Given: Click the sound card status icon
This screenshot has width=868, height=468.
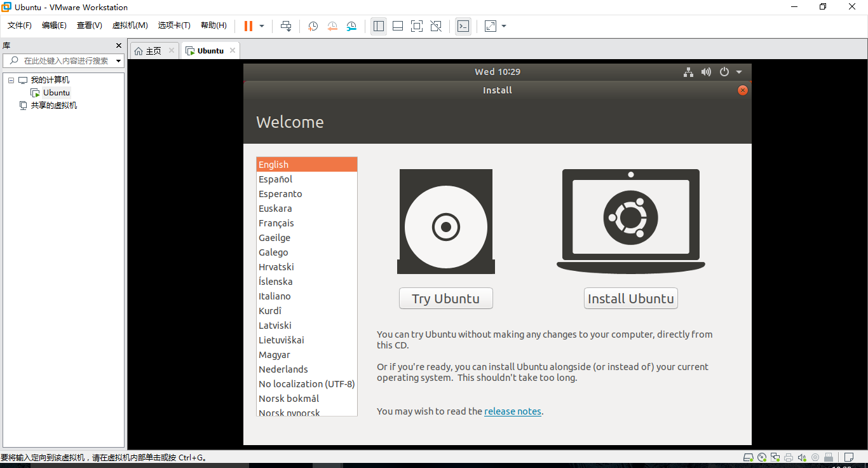Looking at the screenshot, I should 802,457.
